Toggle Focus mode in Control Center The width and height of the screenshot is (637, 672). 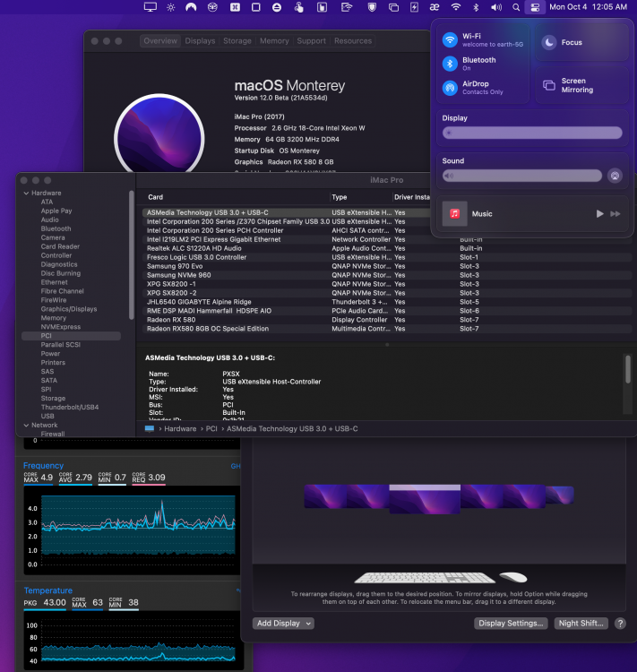[549, 42]
